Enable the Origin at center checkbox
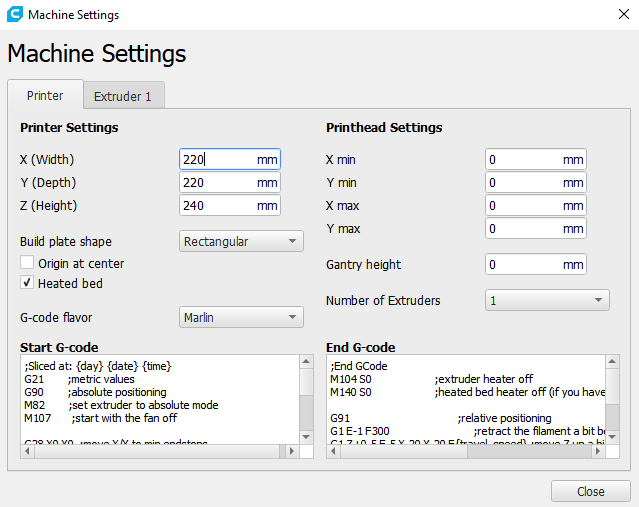 [27, 263]
